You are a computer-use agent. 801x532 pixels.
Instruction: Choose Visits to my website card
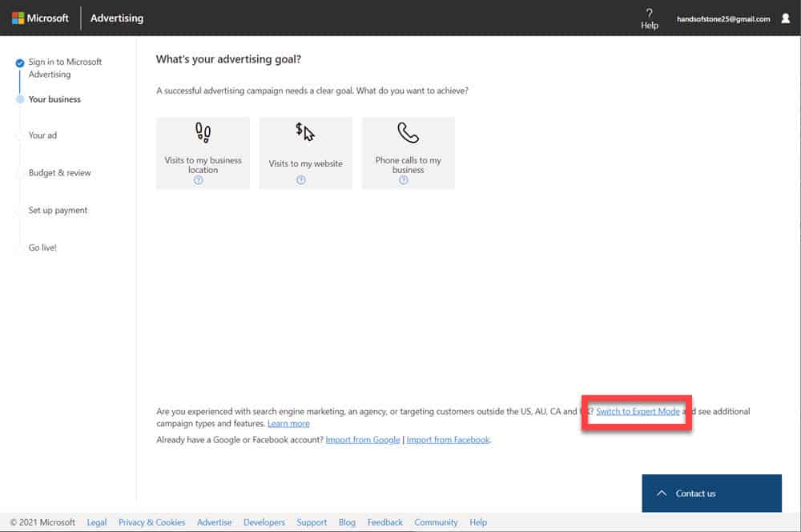point(305,153)
